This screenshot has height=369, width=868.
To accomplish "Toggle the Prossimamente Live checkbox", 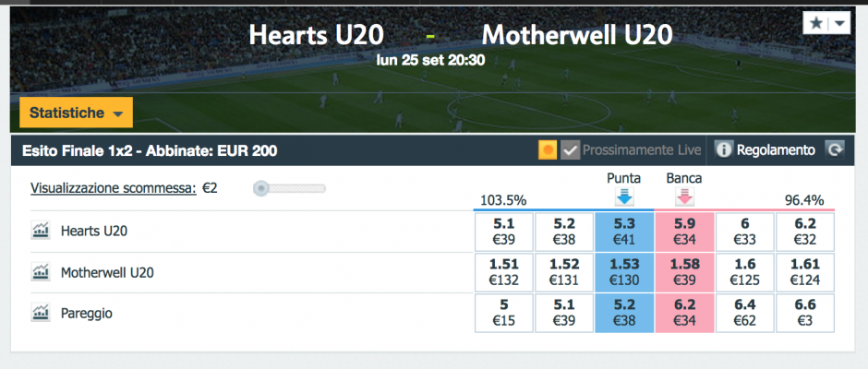I will click(570, 150).
